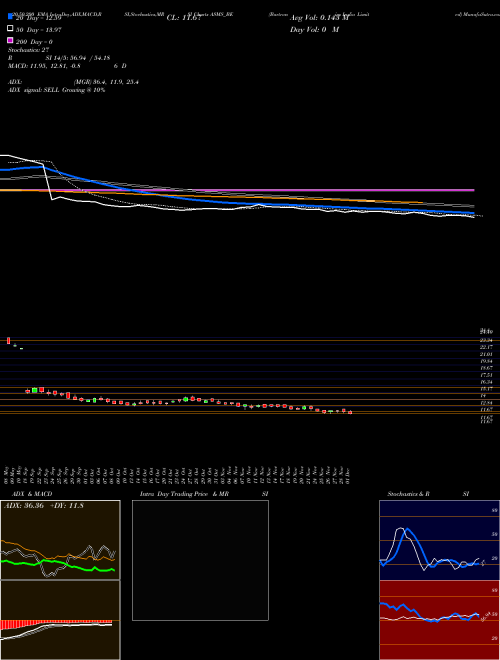Click the RSI 14/5 value line

[x=59, y=58]
